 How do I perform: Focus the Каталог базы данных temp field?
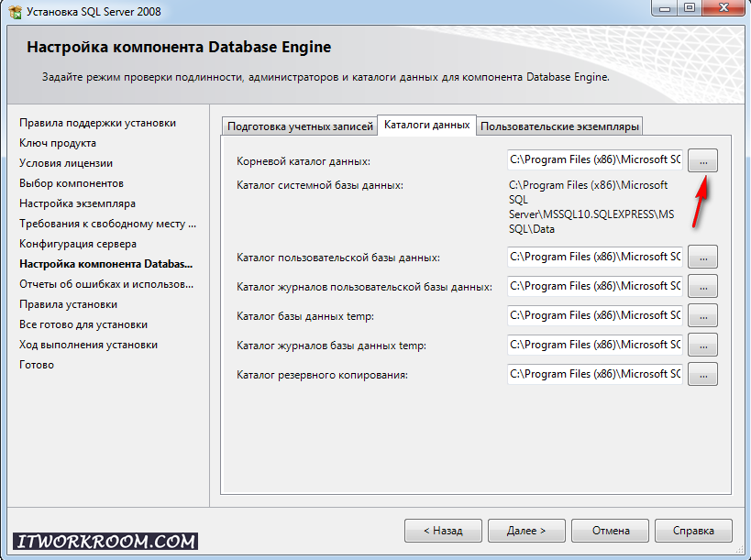pyautogui.click(x=595, y=315)
